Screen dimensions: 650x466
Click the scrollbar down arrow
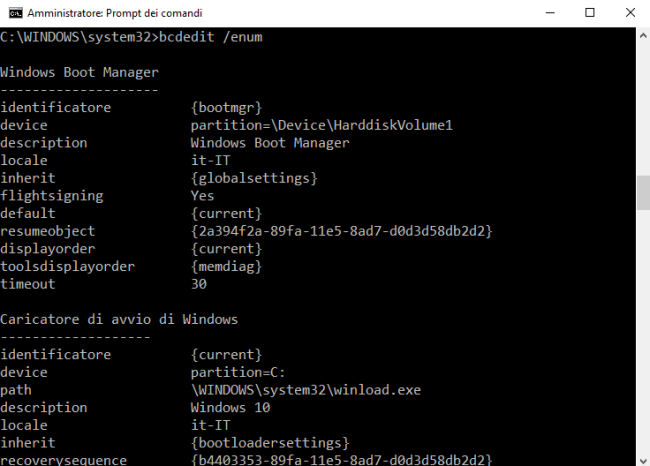point(643,460)
